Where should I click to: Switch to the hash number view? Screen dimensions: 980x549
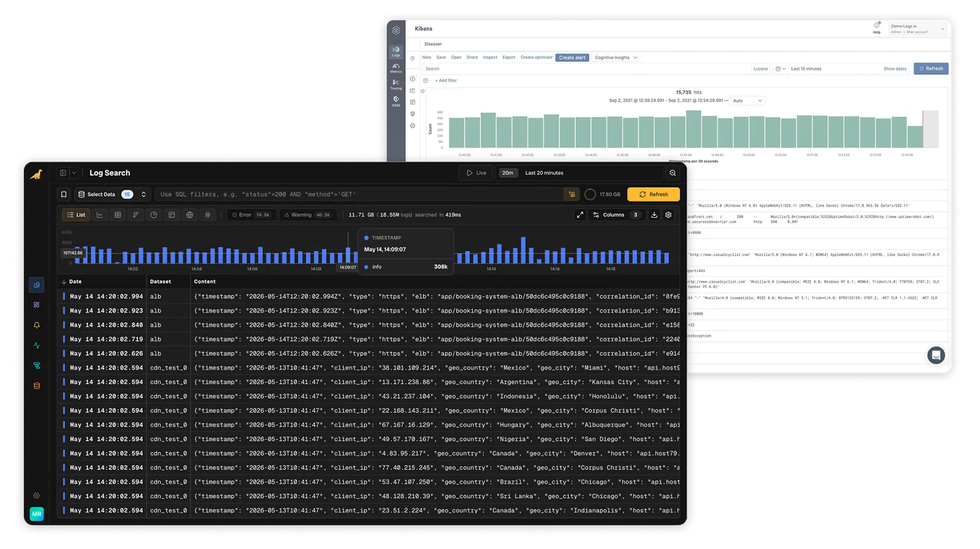coord(208,215)
